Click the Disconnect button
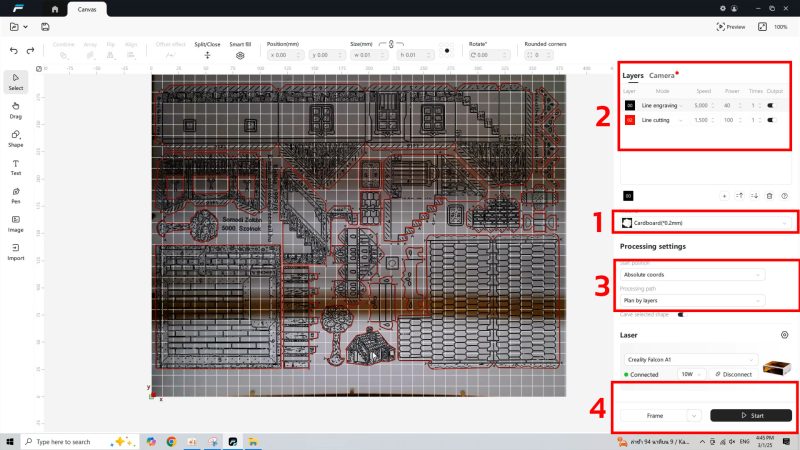Viewport: 800px width, 450px height. point(734,374)
